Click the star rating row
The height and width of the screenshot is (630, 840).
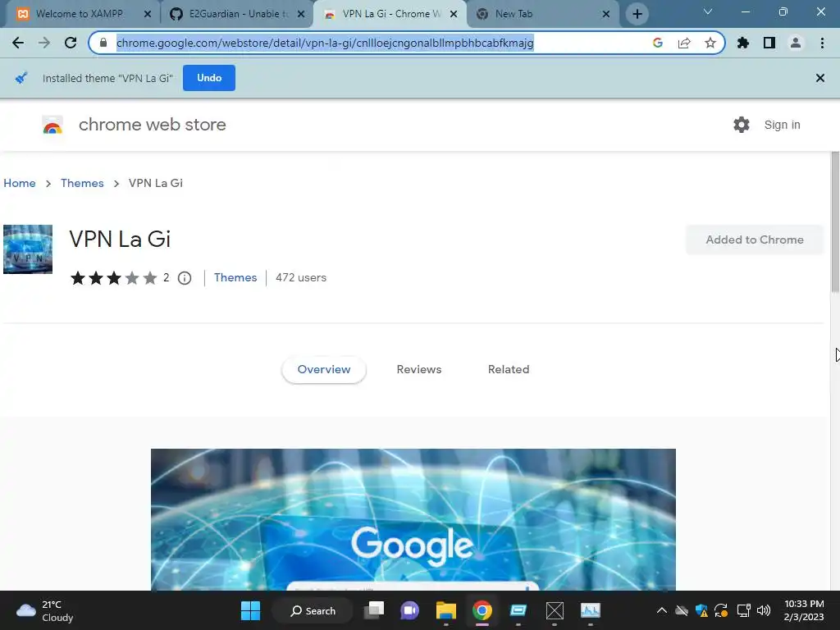click(113, 278)
